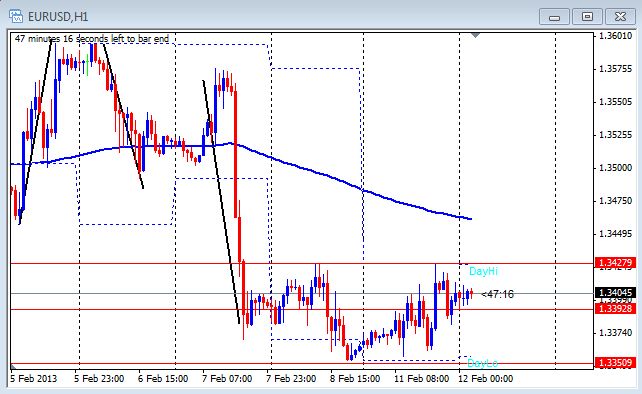Screen dimensions: 642x394
Task: Click the '8 Feb 15:00' time axis label
Action: (x=355, y=378)
